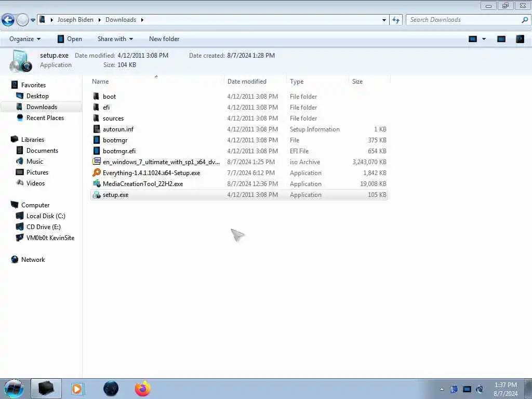Sort by the Type column header

click(x=297, y=82)
